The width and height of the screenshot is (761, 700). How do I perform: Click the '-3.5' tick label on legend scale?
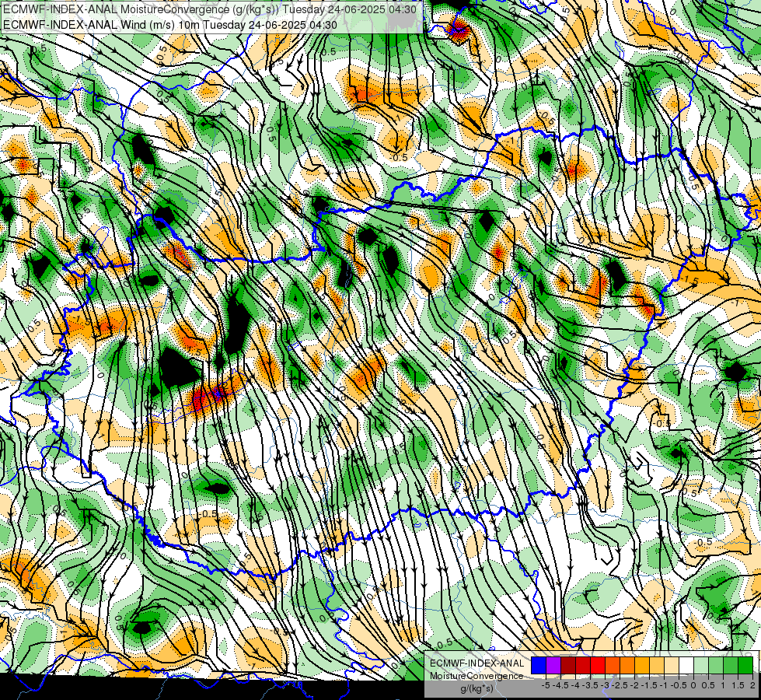[590, 685]
